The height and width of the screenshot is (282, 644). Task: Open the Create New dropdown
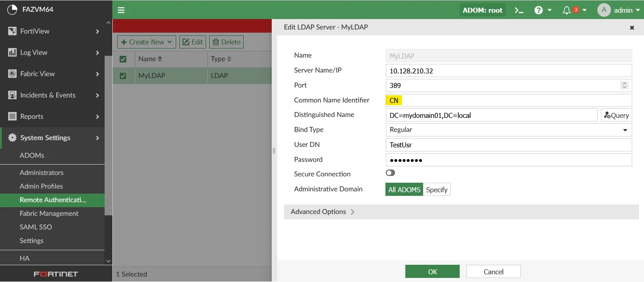pos(147,42)
